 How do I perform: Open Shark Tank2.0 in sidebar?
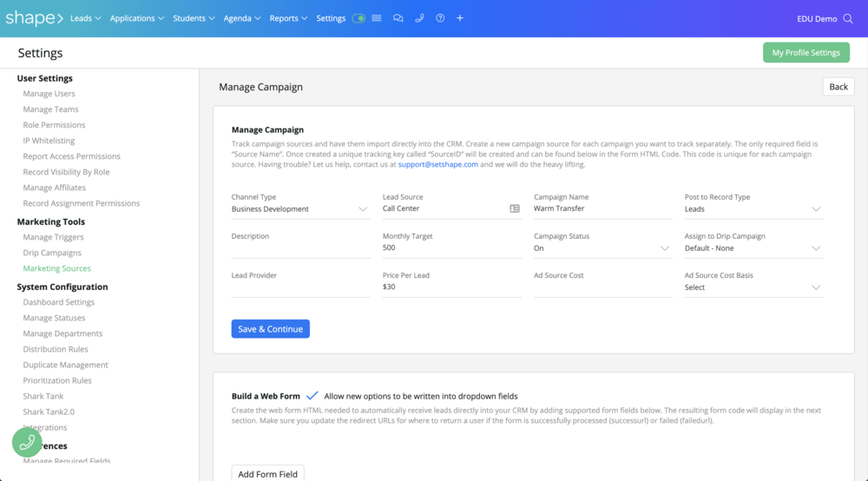click(x=49, y=412)
